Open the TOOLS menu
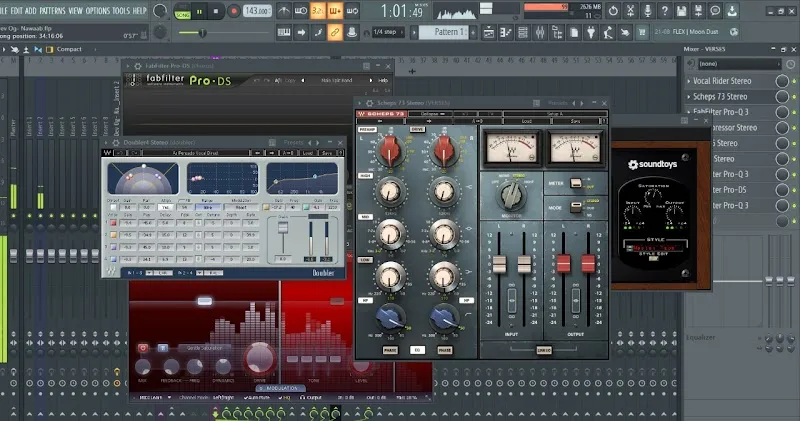Screen dimensions: 800x421 [x=121, y=10]
